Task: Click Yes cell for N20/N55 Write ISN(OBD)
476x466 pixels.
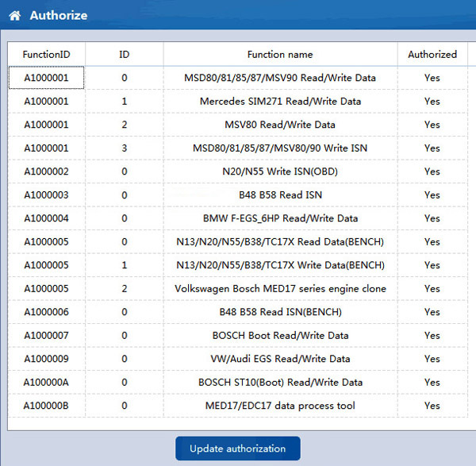Action: point(432,171)
